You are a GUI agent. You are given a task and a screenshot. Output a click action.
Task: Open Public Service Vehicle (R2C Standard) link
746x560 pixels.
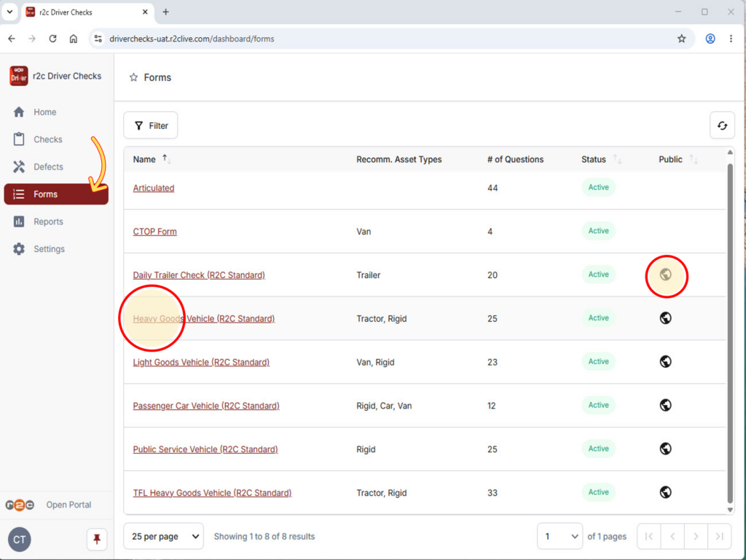tap(205, 449)
